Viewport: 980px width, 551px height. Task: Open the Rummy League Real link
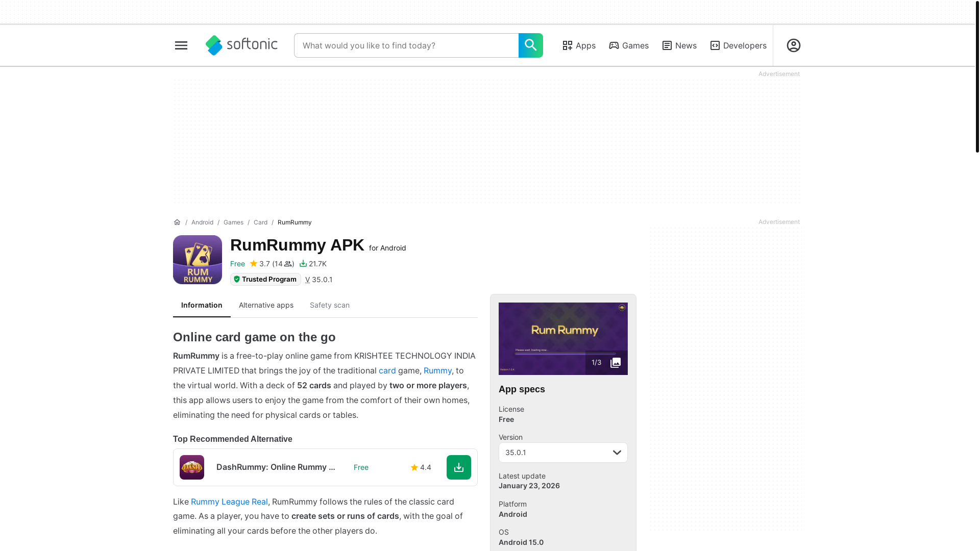pos(229,502)
